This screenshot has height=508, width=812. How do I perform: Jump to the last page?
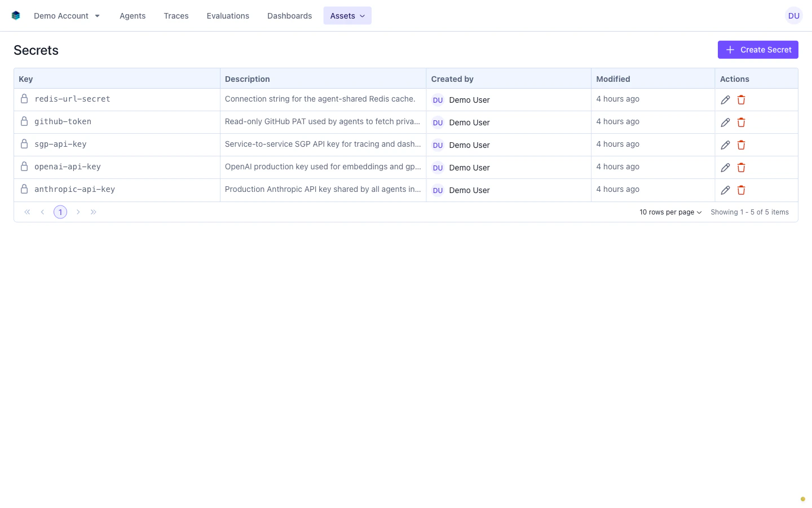point(94,212)
